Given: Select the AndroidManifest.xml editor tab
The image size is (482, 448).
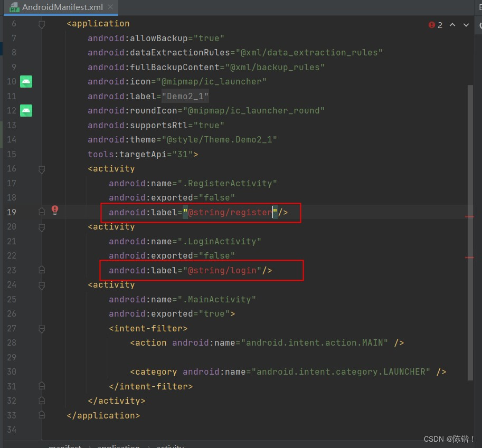Looking at the screenshot, I should tap(61, 7).
